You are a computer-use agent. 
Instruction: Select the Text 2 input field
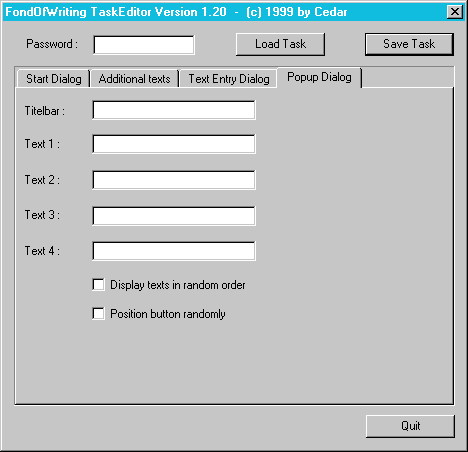(x=174, y=180)
